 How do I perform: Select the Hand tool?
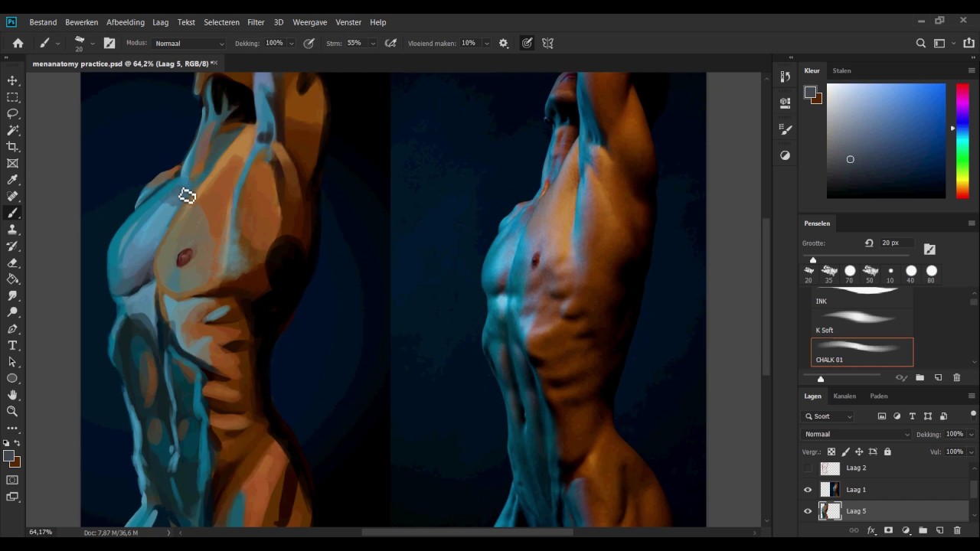(12, 395)
